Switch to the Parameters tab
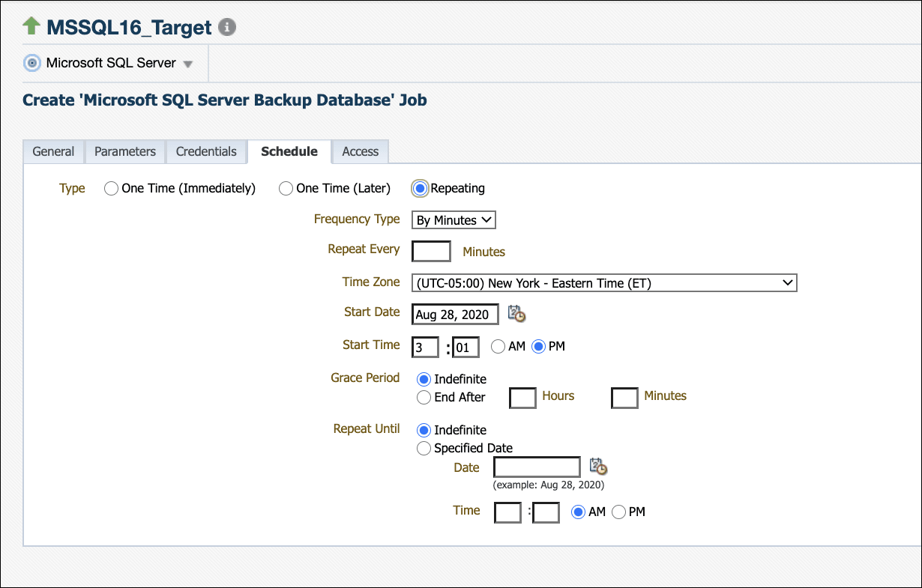This screenshot has width=922, height=588. [125, 151]
